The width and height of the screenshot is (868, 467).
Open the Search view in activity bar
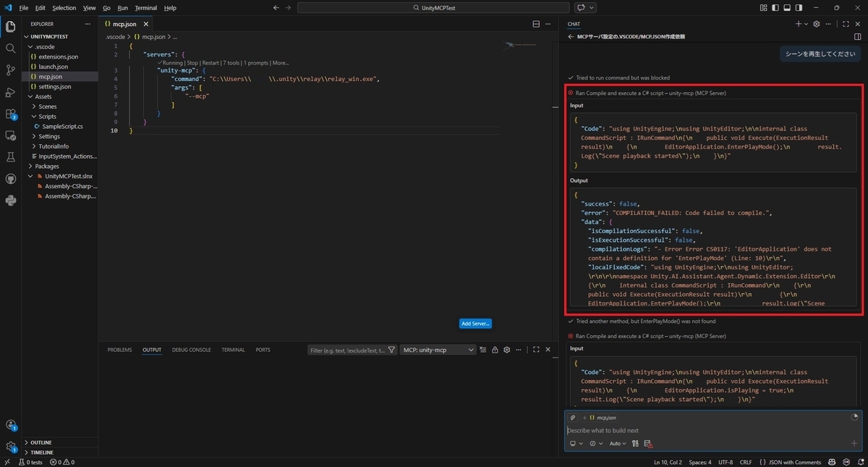pyautogui.click(x=10, y=49)
